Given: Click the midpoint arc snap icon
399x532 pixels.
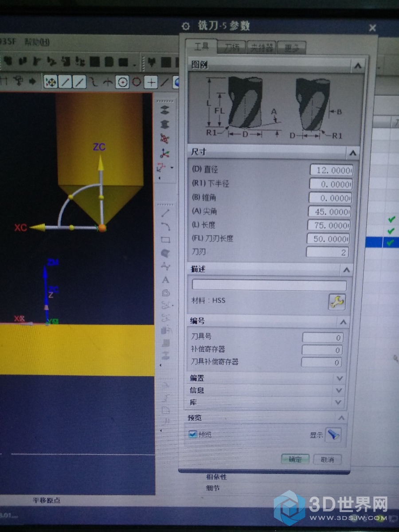Looking at the screenshot, I should point(108,82).
